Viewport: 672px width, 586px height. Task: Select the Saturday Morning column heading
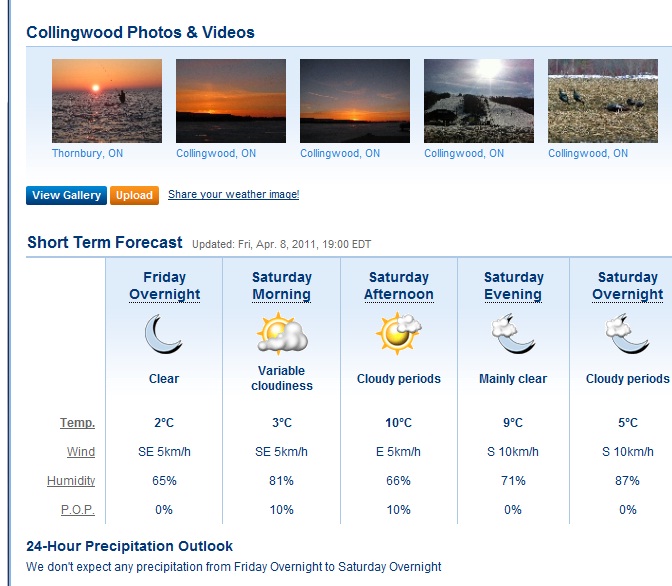(x=282, y=286)
